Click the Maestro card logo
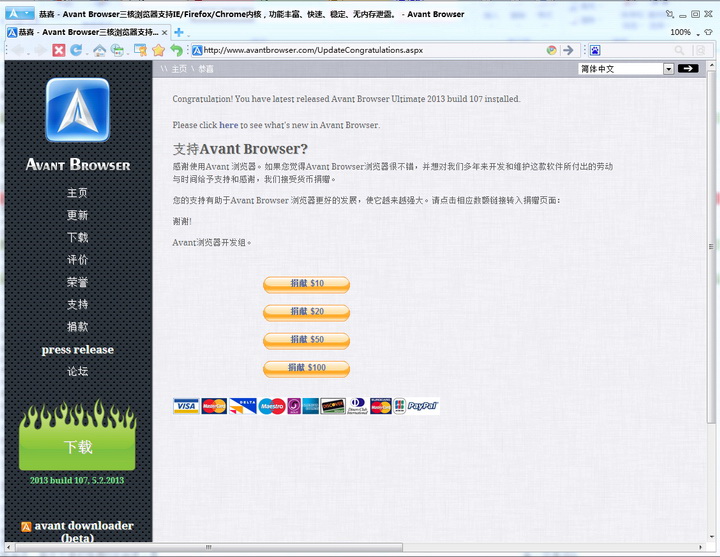 (272, 406)
